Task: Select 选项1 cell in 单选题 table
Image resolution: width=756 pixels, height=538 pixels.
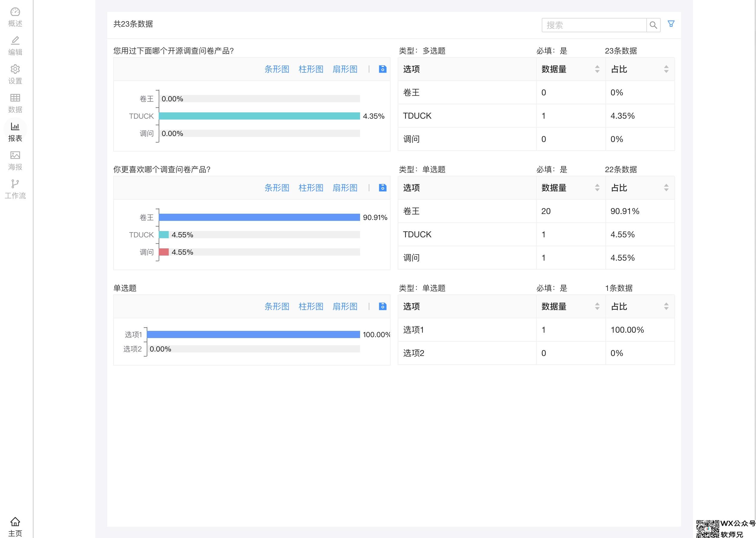Action: click(467, 330)
